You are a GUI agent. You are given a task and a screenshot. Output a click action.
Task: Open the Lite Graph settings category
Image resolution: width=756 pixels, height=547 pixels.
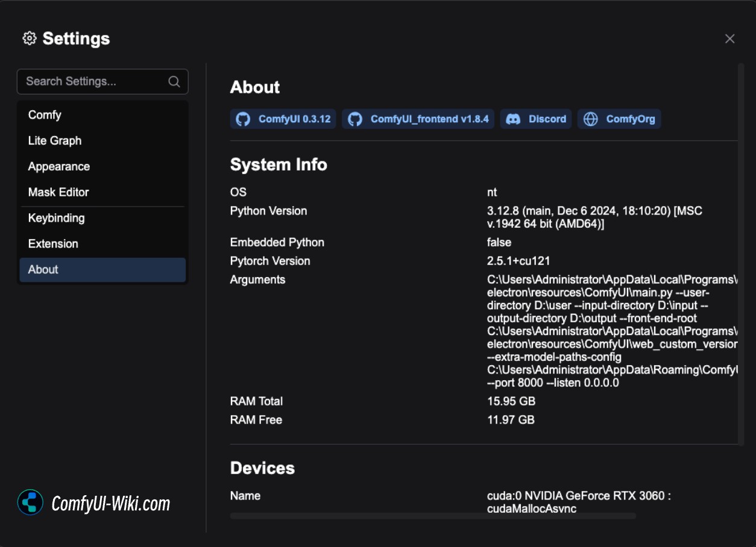pos(102,140)
